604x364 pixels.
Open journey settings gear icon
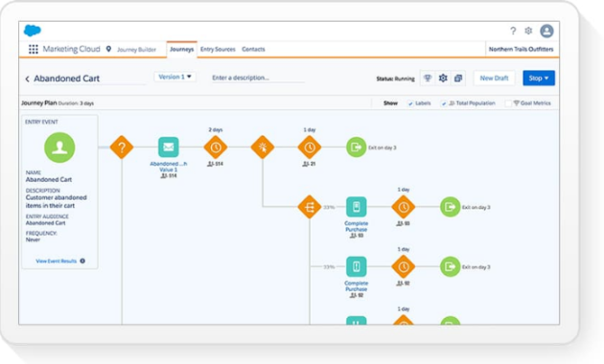pyautogui.click(x=443, y=79)
